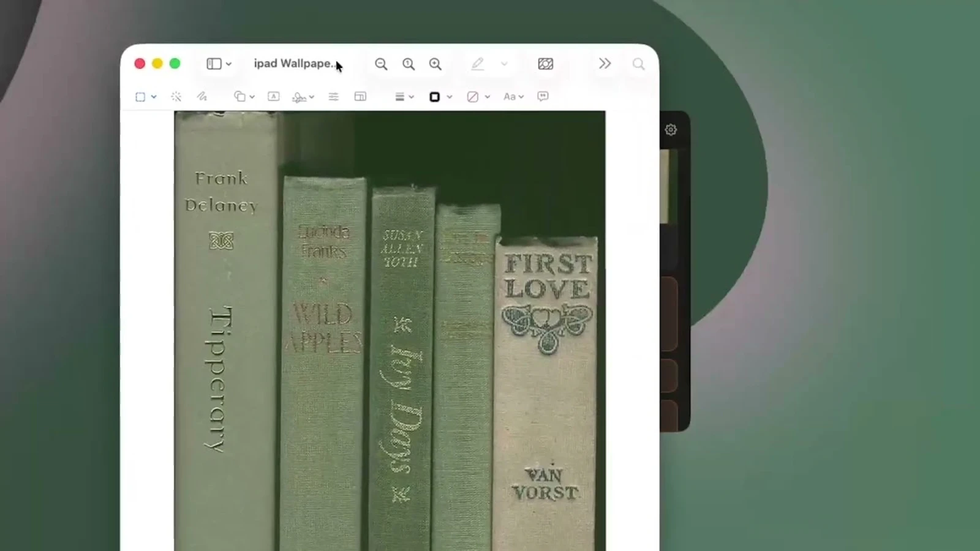Viewport: 980px width, 551px height.
Task: Open the sidebar view options chevron
Action: [x=228, y=64]
